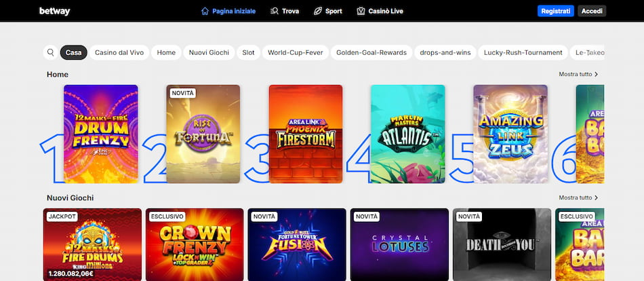The width and height of the screenshot is (644, 281).
Task: Click the 1.280.082,06€ jackpot amount
Action: tap(71, 273)
